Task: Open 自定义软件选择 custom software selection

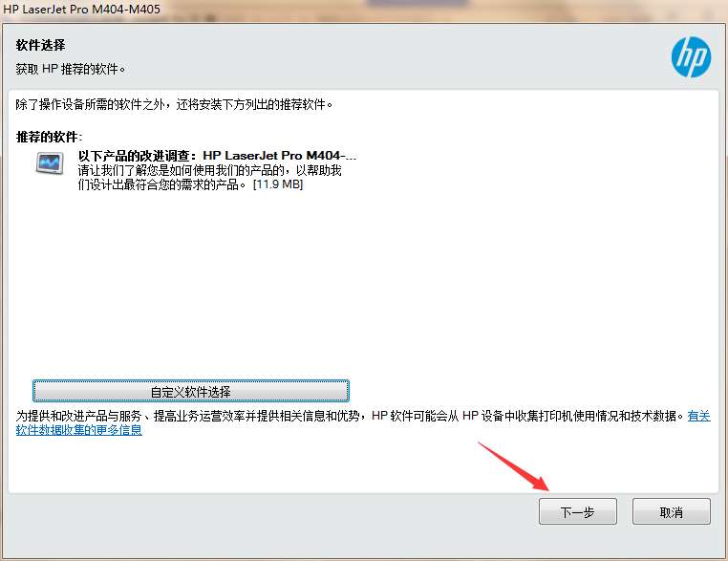Action: 191,391
